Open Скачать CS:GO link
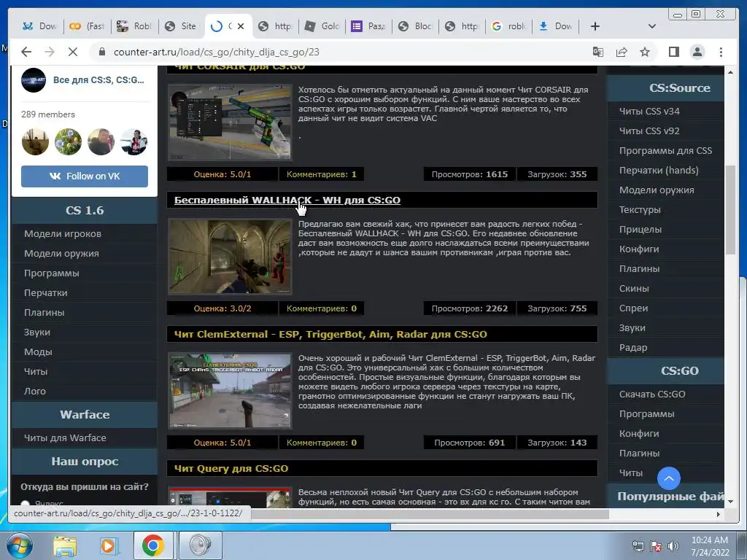This screenshot has width=747, height=560. [652, 394]
